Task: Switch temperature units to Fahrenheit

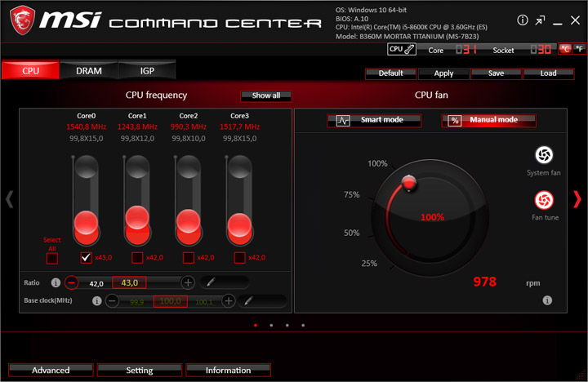Action: (x=579, y=49)
